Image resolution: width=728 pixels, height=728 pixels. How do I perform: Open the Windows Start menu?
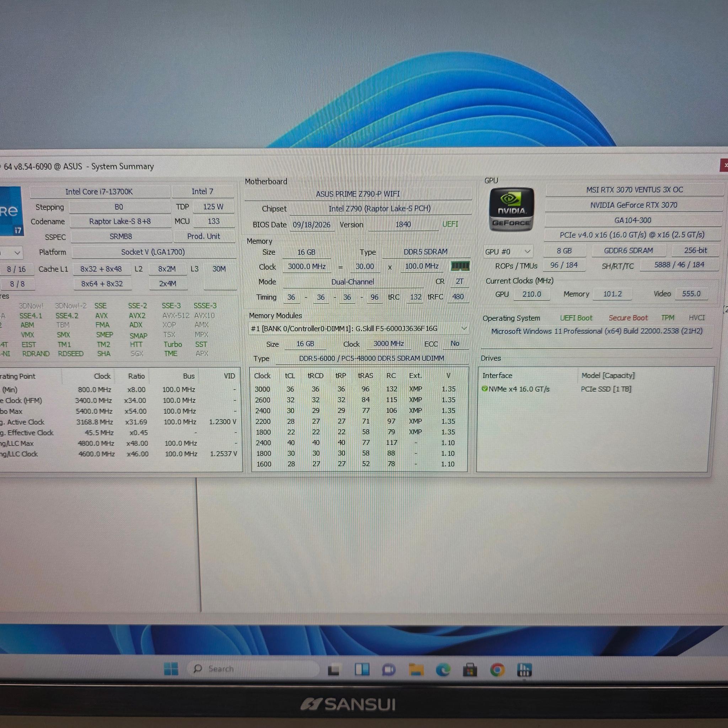tap(171, 669)
